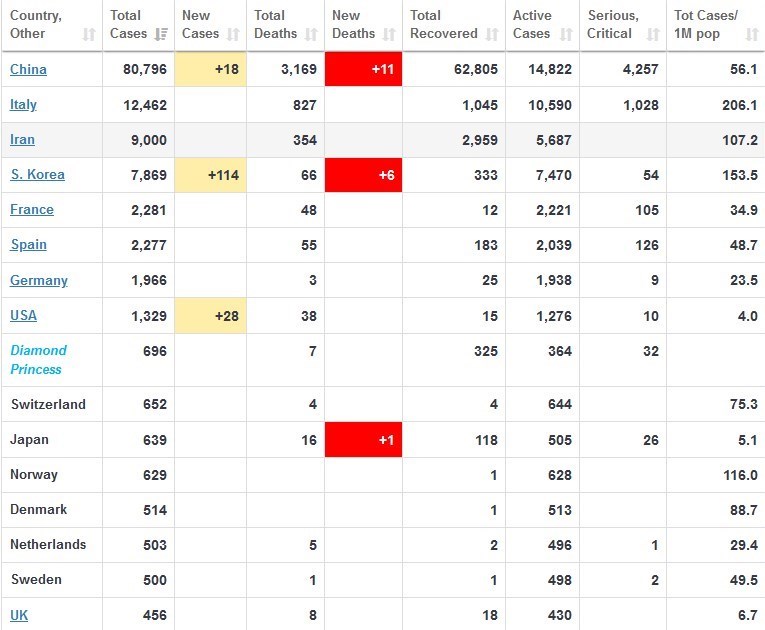
Task: Sort by New Deaths using arrows icon
Action: pyautogui.click(x=391, y=34)
